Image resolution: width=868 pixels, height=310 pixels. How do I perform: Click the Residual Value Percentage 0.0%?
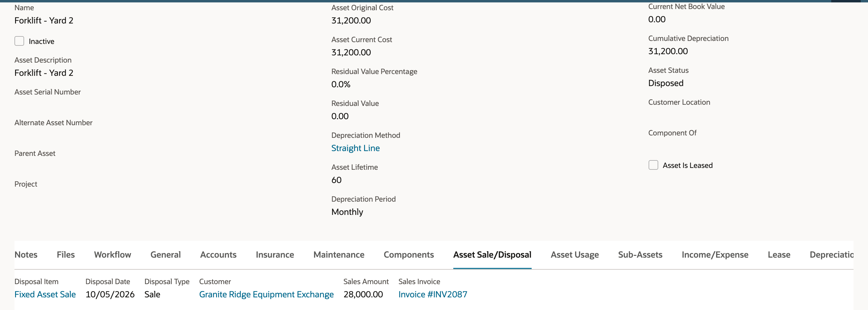pyautogui.click(x=341, y=84)
